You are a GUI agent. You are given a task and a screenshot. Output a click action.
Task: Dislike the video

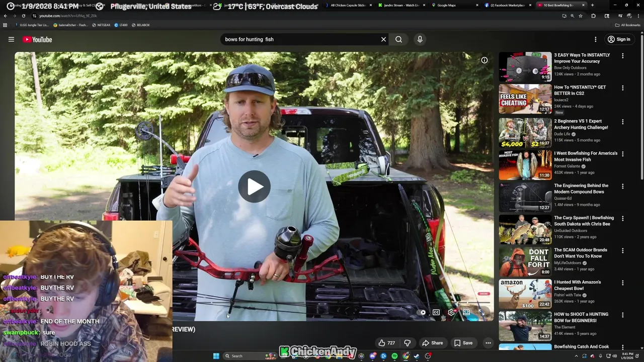pos(407,343)
